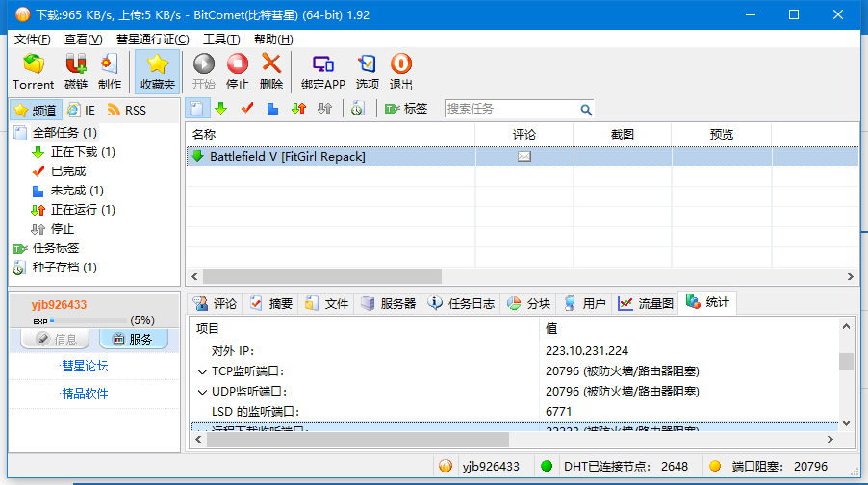Click the EXP progress bar

point(88,320)
